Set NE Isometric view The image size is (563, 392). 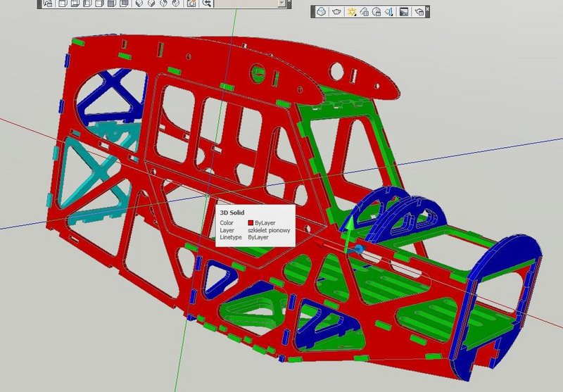(163, 4)
